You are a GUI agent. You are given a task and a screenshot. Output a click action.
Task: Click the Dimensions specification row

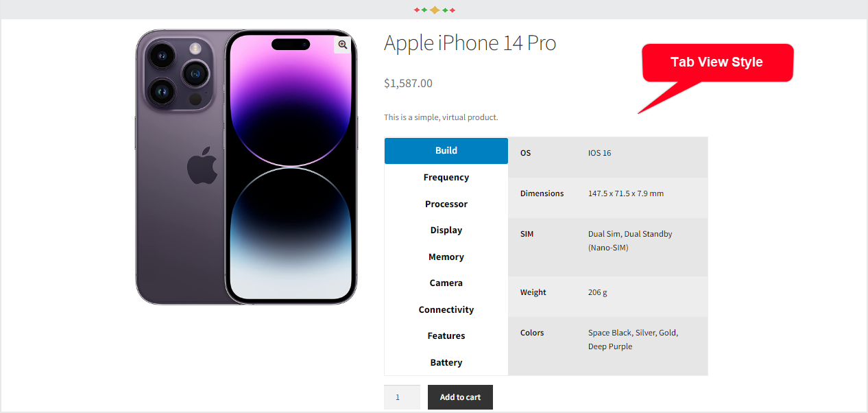(x=607, y=193)
